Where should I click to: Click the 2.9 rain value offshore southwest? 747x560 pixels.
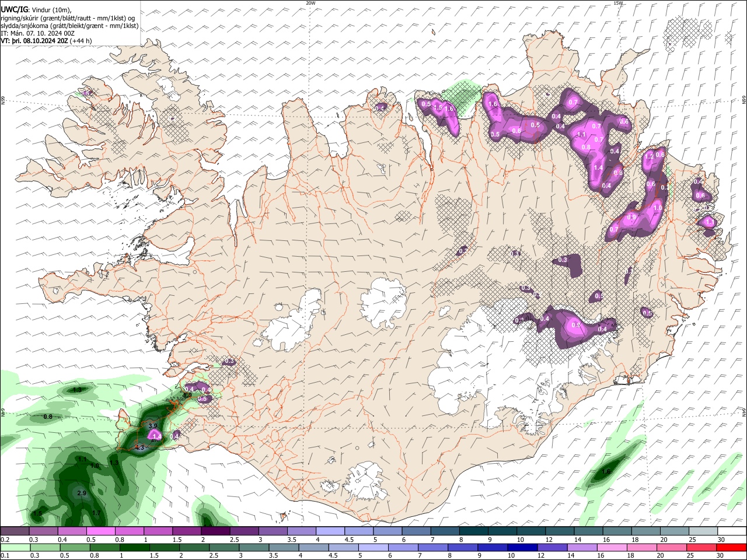click(x=82, y=494)
